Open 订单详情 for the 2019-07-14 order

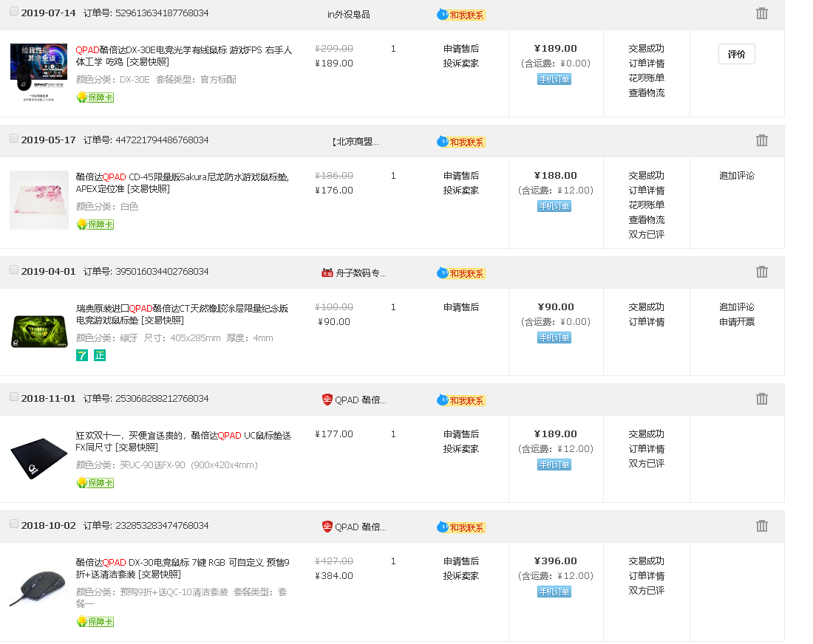tap(647, 64)
